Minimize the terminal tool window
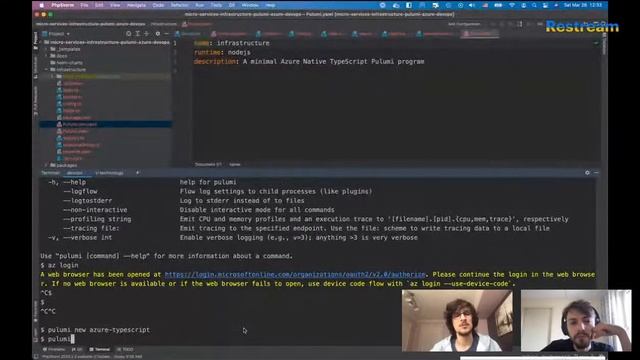640x360 pixels. pos(596,173)
